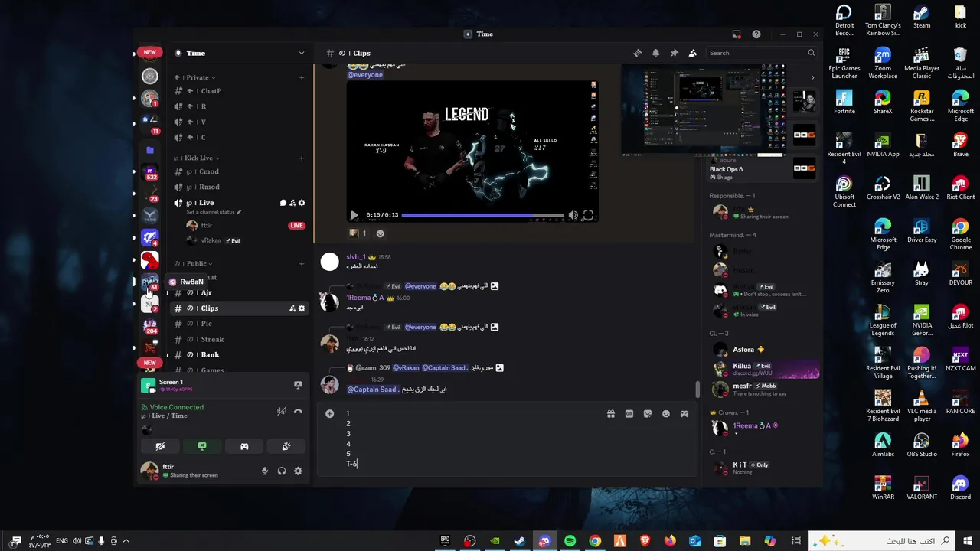980x551 pixels.
Task: Add a reaction below the video
Action: [381, 233]
